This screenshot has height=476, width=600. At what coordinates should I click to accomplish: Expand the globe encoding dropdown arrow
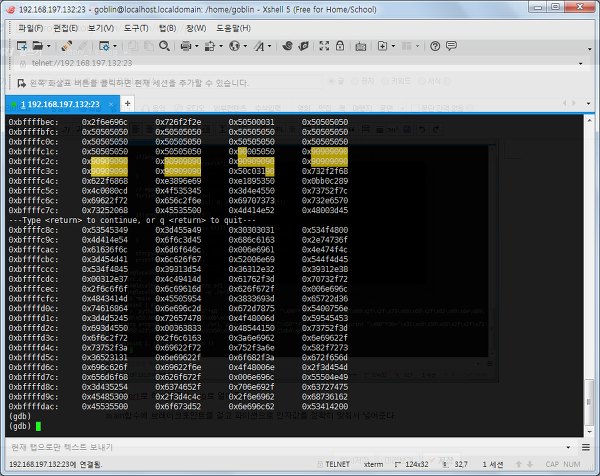[245, 46]
